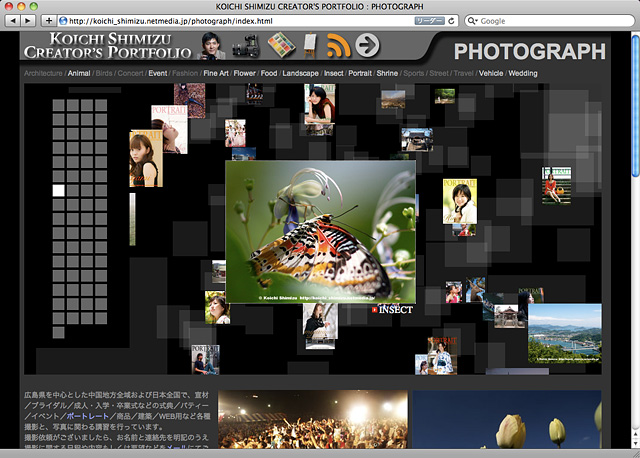Open the Fine Art category
The image size is (640, 458).
(x=216, y=73)
